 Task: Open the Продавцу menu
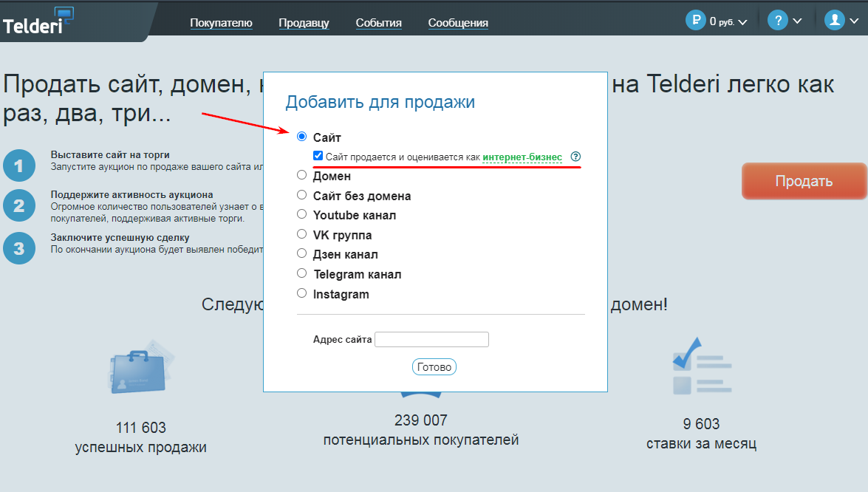pos(304,23)
